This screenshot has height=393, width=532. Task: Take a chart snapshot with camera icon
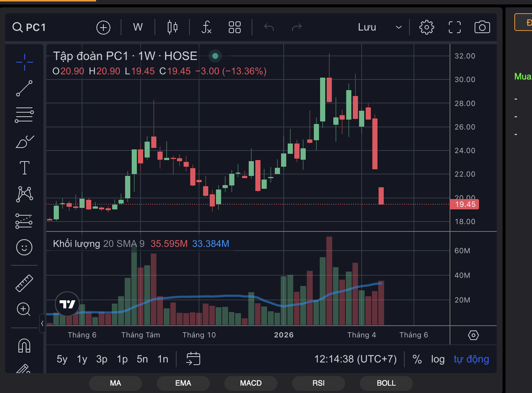(x=482, y=27)
